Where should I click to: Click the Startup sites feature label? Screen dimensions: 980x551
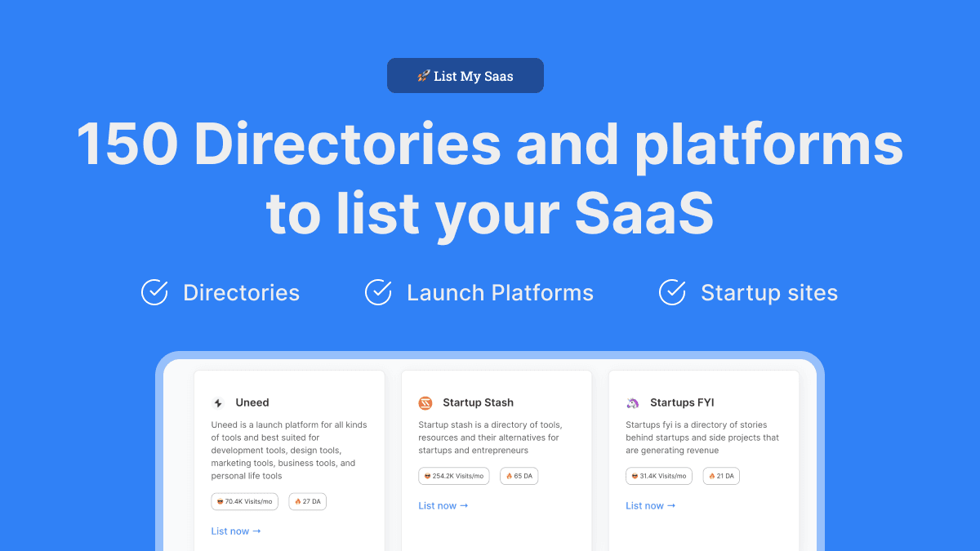tap(769, 292)
